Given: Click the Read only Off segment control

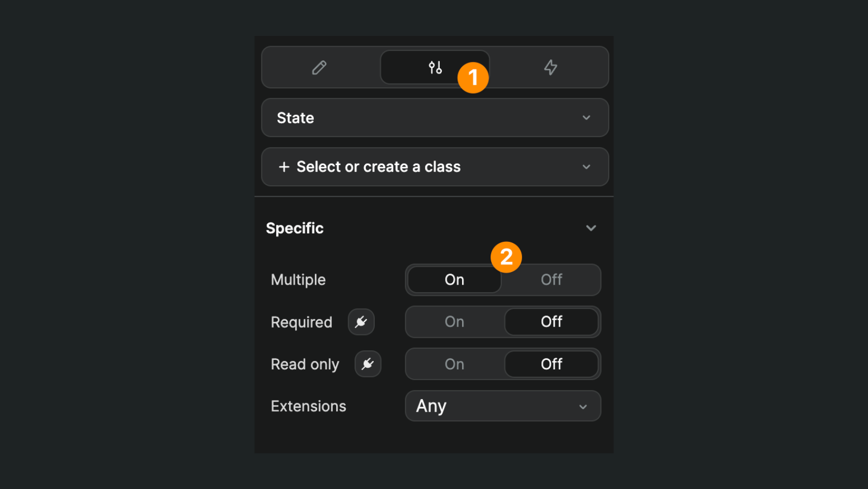Looking at the screenshot, I should click(x=551, y=364).
